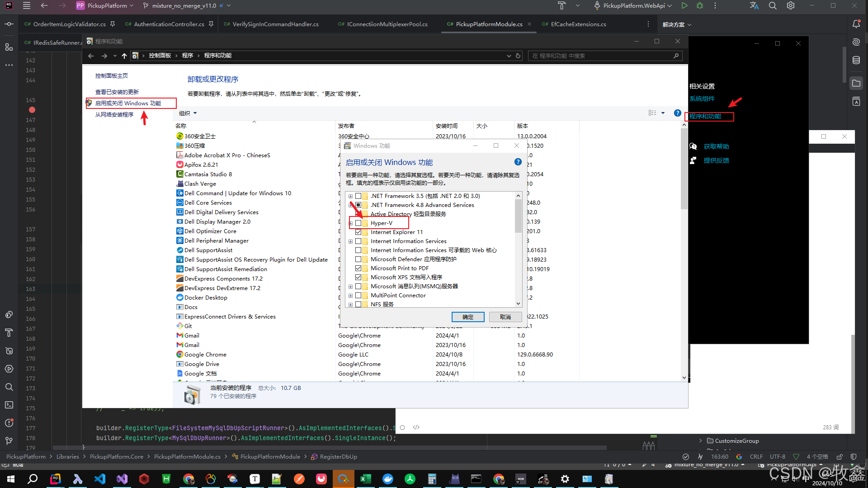Check MultiPoint Connector checkbox
Screen dimensions: 868x488
[x=359, y=296]
